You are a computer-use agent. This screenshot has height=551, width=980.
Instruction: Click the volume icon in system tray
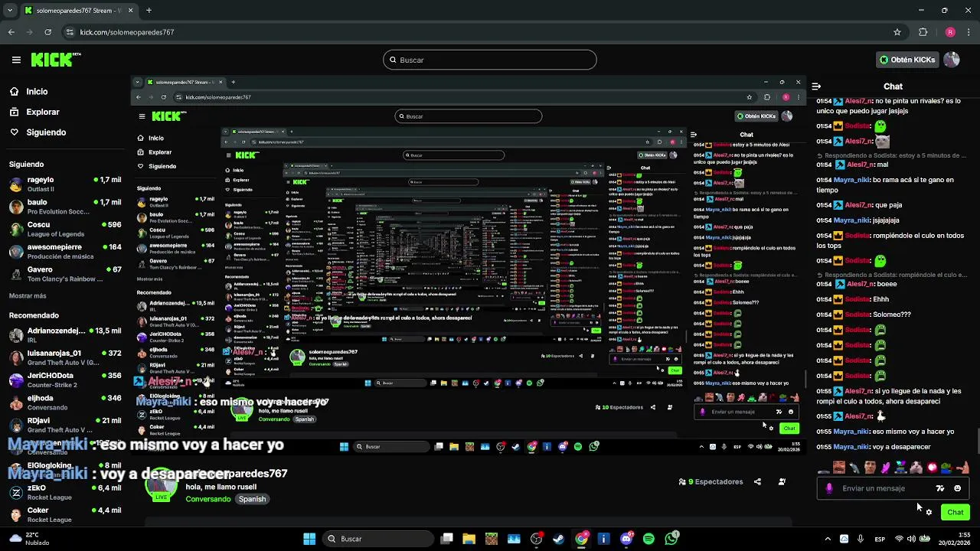point(913,539)
